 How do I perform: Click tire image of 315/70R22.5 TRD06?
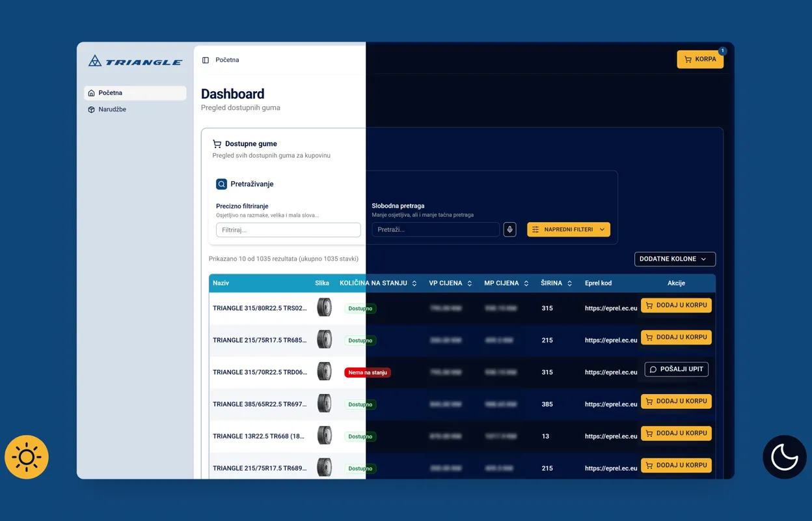point(324,371)
